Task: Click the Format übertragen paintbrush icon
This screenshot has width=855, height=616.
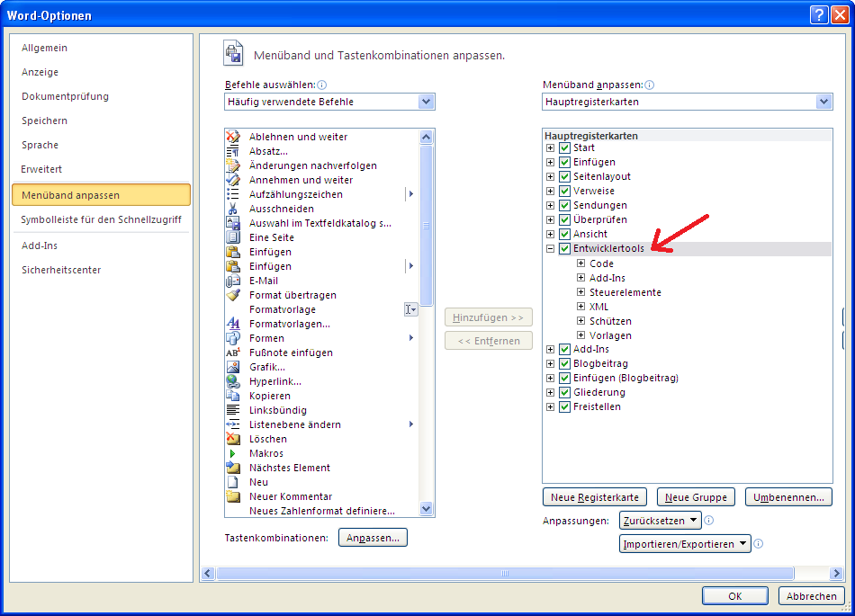Action: click(233, 295)
